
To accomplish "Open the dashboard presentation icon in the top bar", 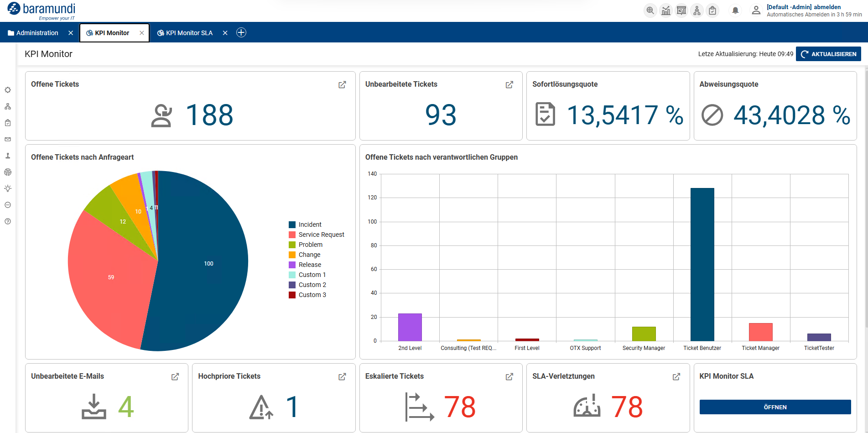I will click(681, 10).
